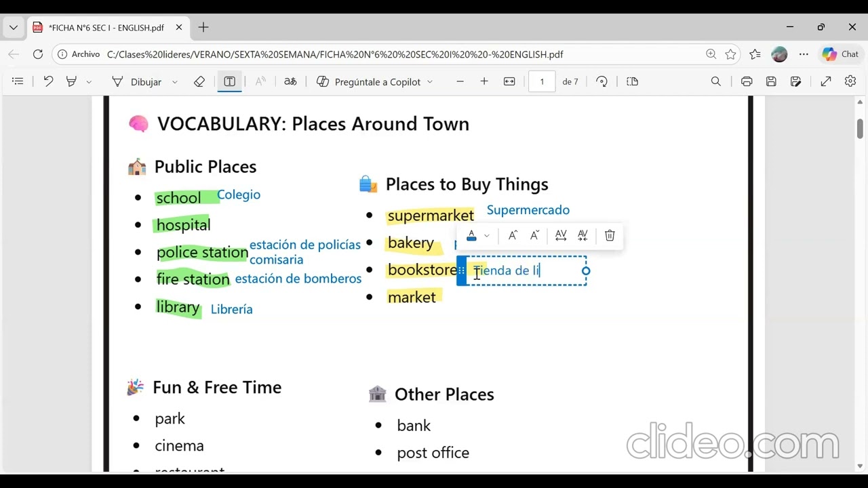Image resolution: width=868 pixels, height=488 pixels.
Task: Open Pregúntale a Copilot
Action: [x=369, y=81]
